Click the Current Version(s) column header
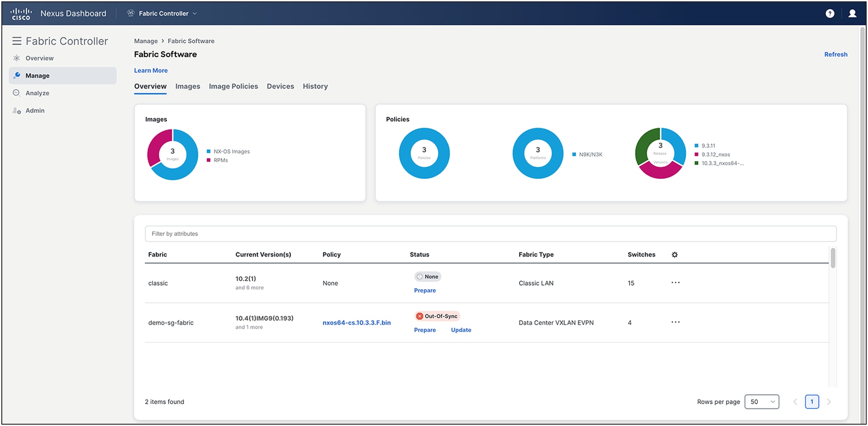The image size is (868, 426). point(263,255)
